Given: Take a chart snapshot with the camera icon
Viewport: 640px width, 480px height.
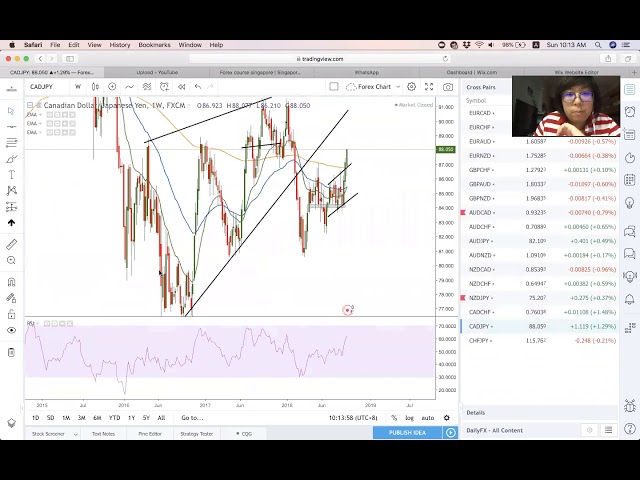Looking at the screenshot, I should pos(448,87).
